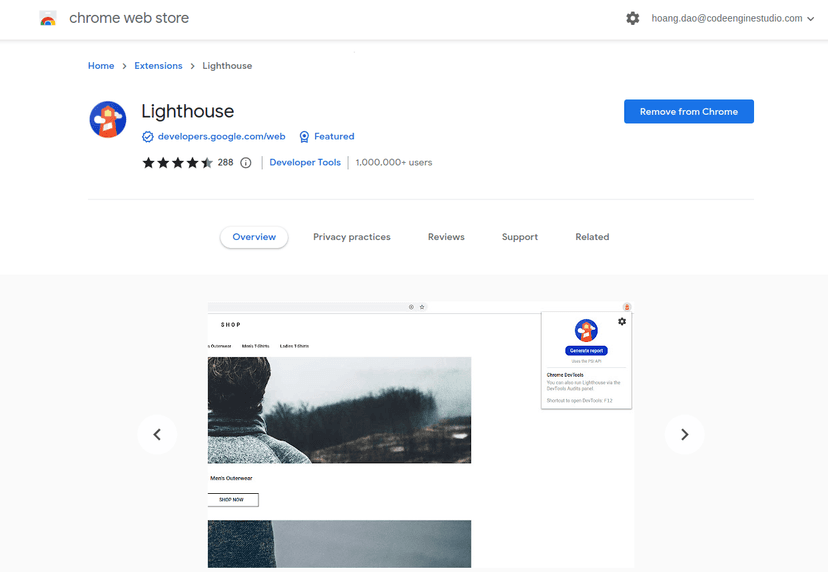This screenshot has width=828, height=572.
Task: Open the Developer Tools category link
Action: (305, 163)
